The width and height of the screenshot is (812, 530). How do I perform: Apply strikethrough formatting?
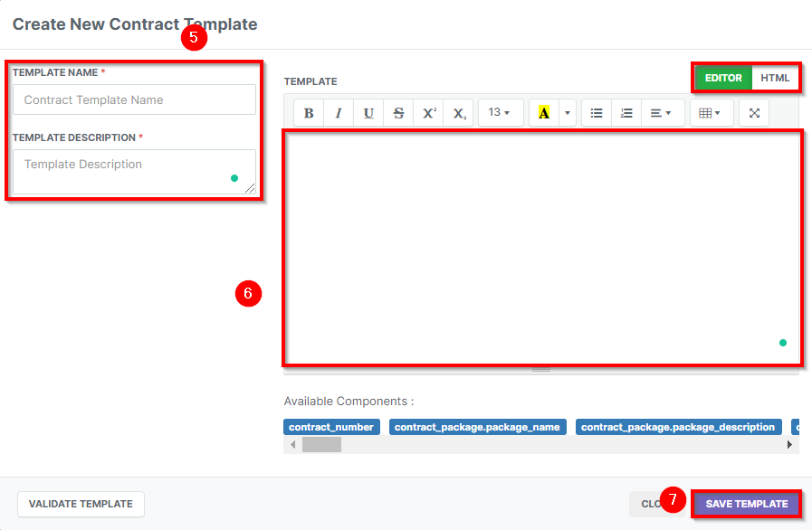point(398,113)
